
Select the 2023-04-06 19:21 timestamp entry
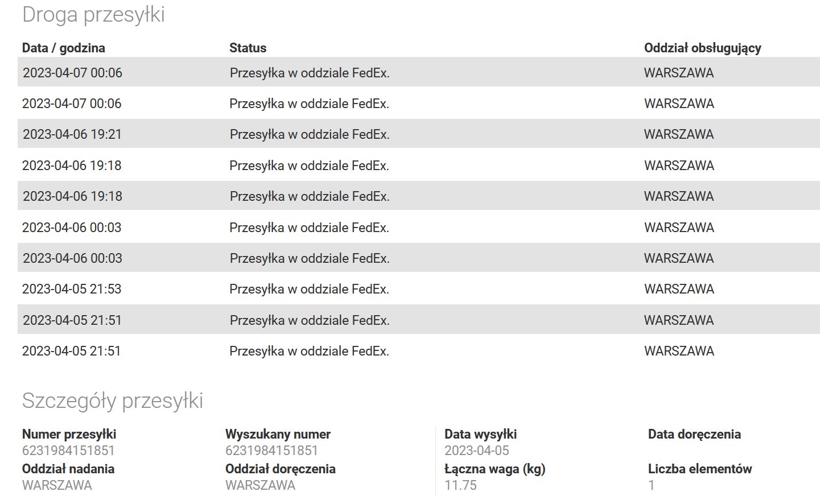pyautogui.click(x=72, y=134)
